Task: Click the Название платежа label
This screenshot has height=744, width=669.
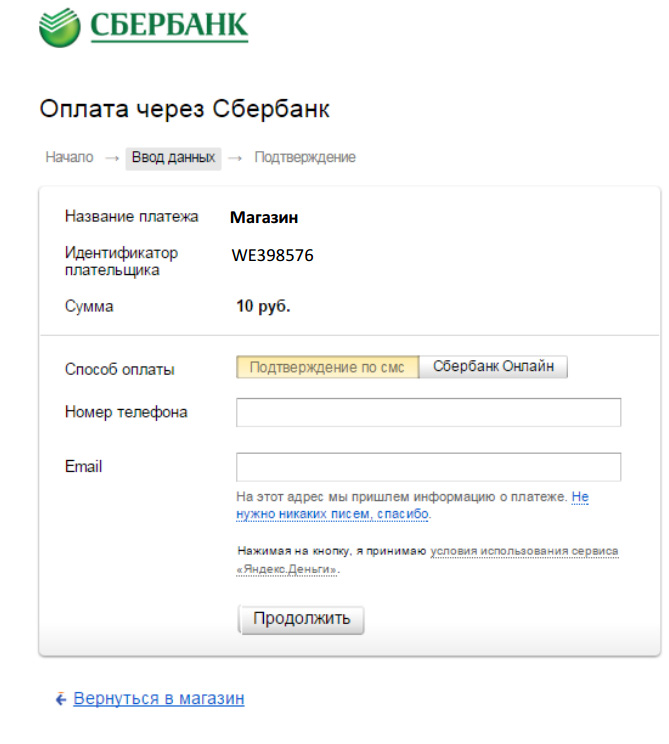Action: click(131, 216)
